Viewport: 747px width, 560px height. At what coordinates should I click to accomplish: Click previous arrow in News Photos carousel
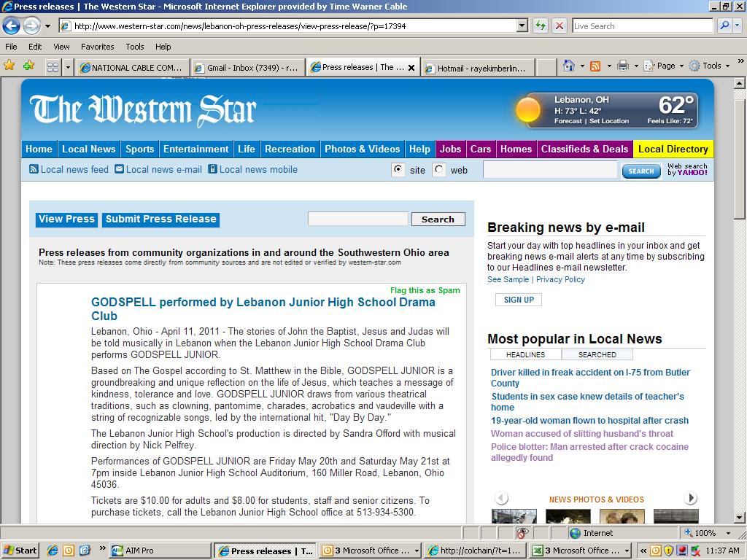pos(501,498)
